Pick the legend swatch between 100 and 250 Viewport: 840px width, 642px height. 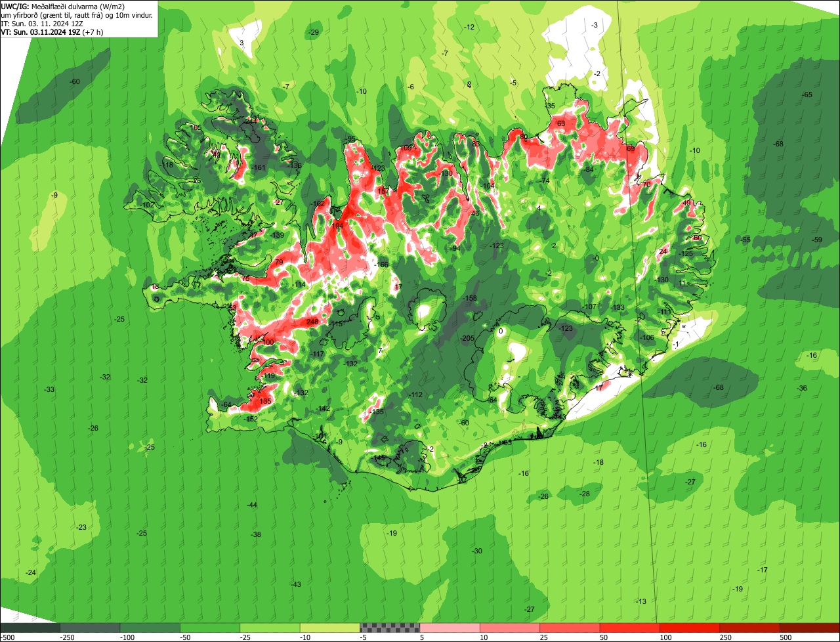point(690,628)
